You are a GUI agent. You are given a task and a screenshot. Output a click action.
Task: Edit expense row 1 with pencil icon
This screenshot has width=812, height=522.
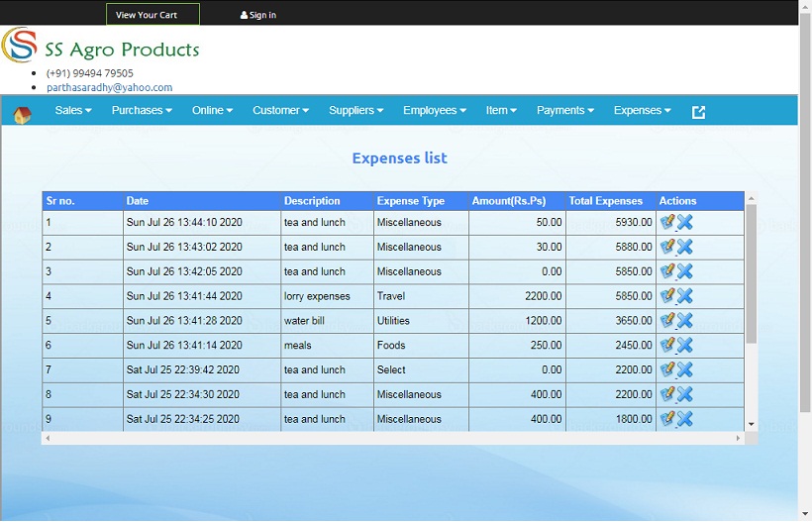point(667,222)
